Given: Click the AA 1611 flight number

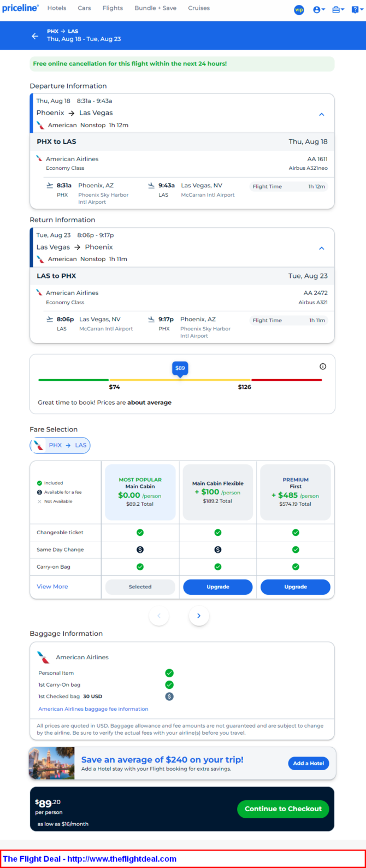Looking at the screenshot, I should 317,159.
